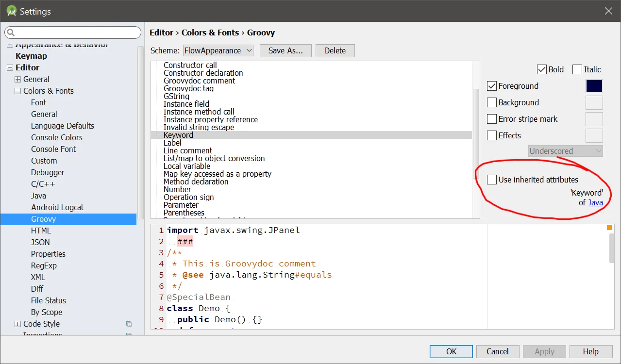Select Method declaration attribute
This screenshot has height=364, width=621.
coord(196,182)
